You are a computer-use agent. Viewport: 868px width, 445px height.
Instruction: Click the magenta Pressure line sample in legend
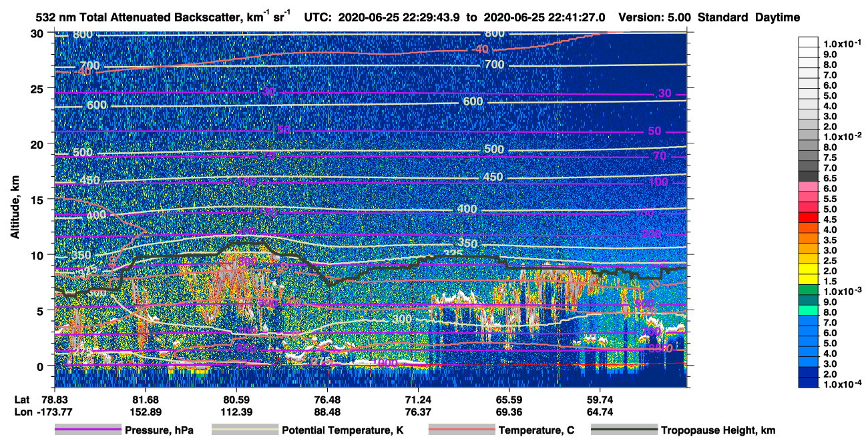pyautogui.click(x=87, y=430)
